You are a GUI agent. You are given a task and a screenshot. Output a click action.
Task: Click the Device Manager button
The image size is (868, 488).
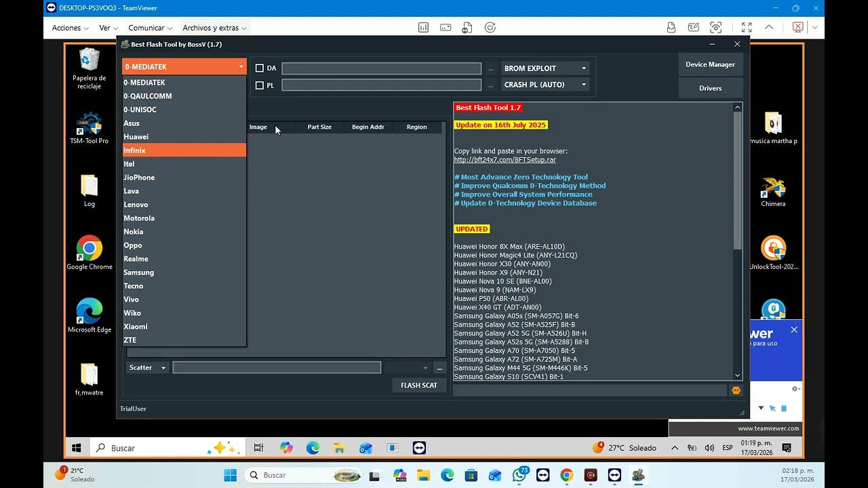click(x=710, y=64)
